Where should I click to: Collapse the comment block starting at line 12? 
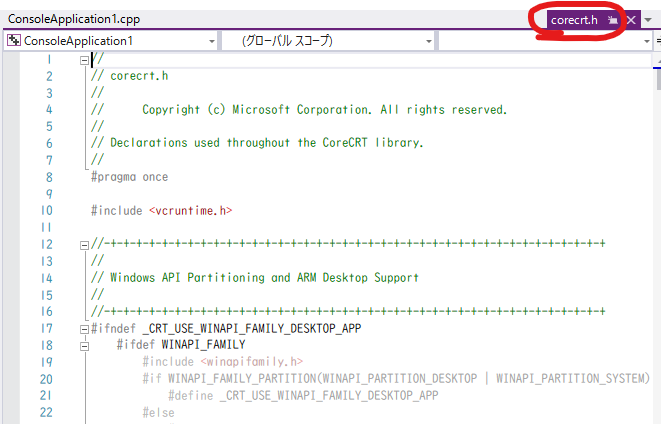click(x=83, y=244)
